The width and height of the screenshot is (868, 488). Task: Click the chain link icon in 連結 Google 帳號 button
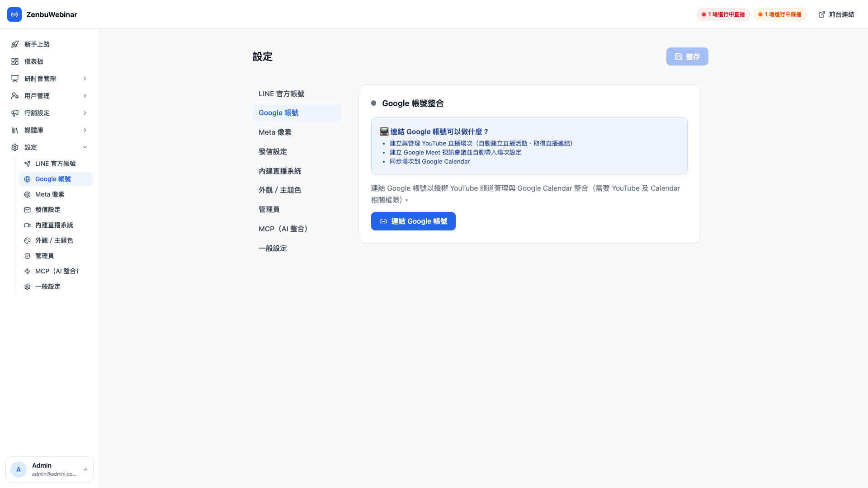pos(383,221)
